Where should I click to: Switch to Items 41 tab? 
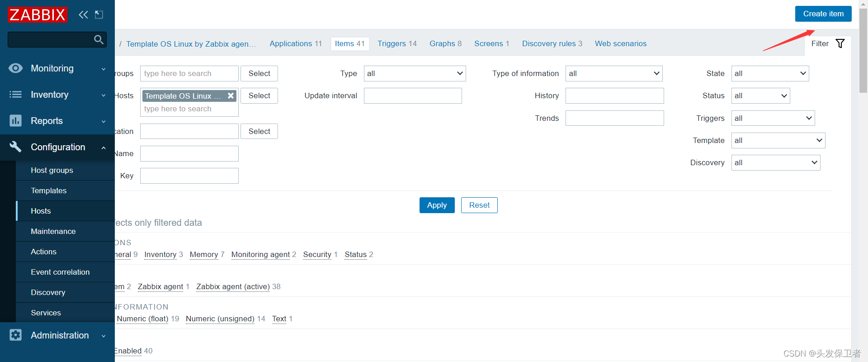[x=350, y=43]
